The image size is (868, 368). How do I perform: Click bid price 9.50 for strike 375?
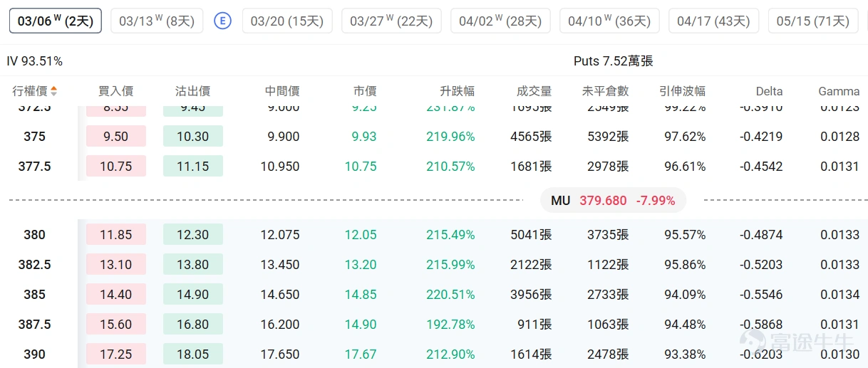click(116, 137)
